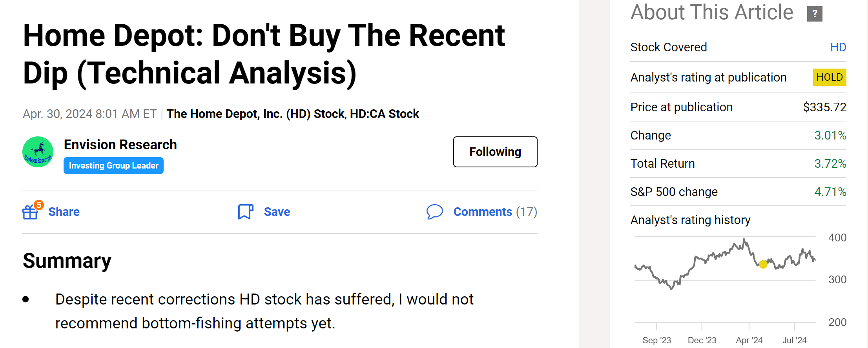This screenshot has height=348, width=868.
Task: Click the orange notification badge showing 5
Action: coord(38,205)
